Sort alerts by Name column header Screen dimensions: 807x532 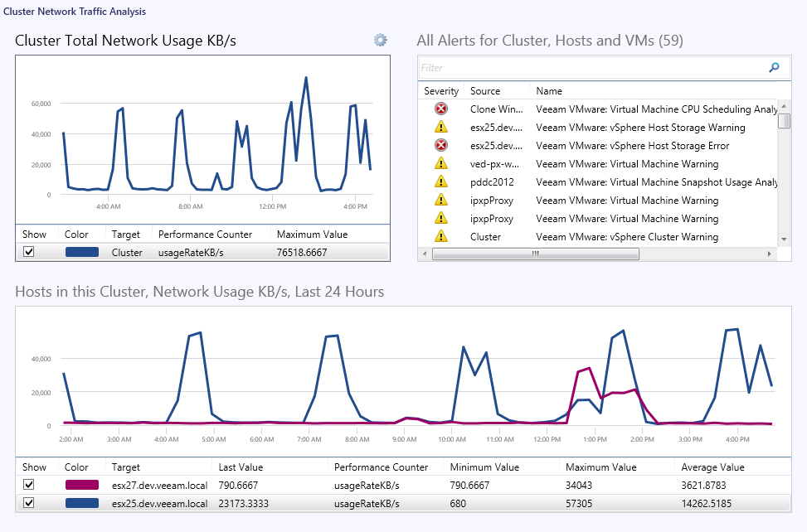tap(549, 91)
